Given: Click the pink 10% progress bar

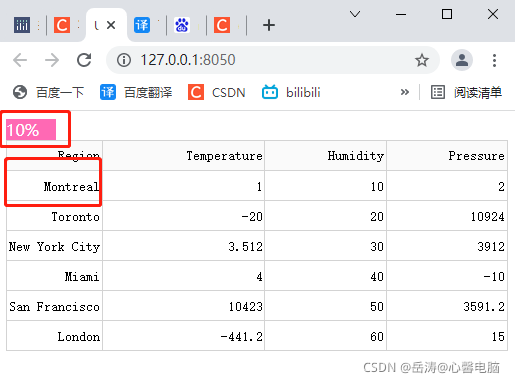Looking at the screenshot, I should (31, 130).
